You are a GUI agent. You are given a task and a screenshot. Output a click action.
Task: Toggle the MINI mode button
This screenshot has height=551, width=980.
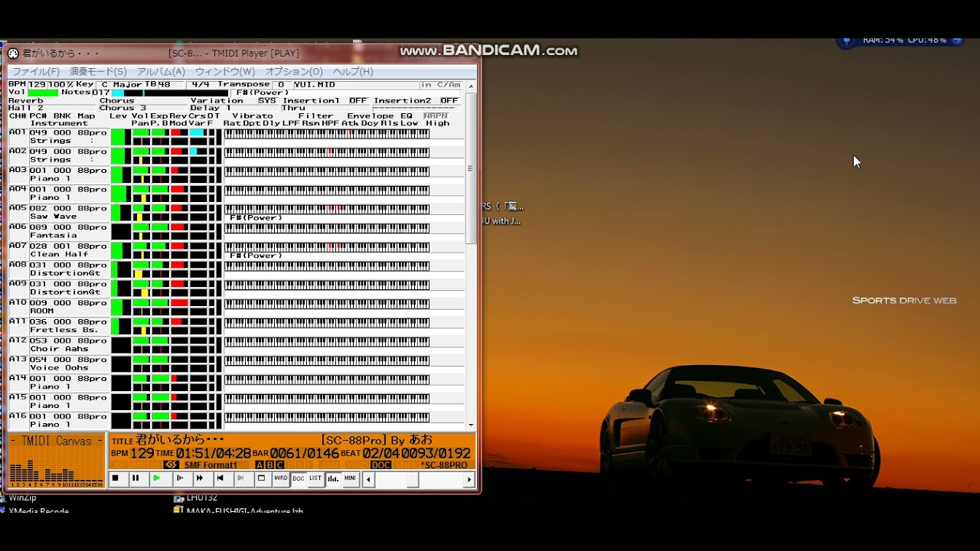(350, 478)
